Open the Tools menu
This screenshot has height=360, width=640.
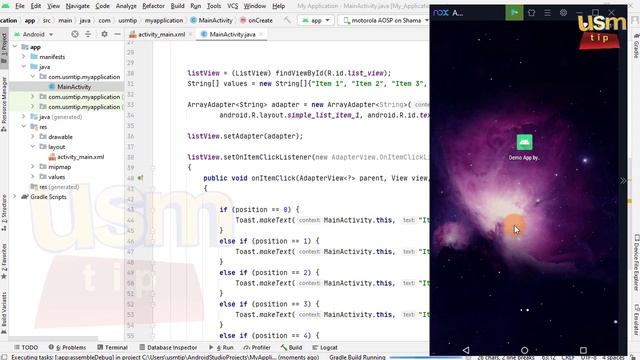(x=213, y=6)
